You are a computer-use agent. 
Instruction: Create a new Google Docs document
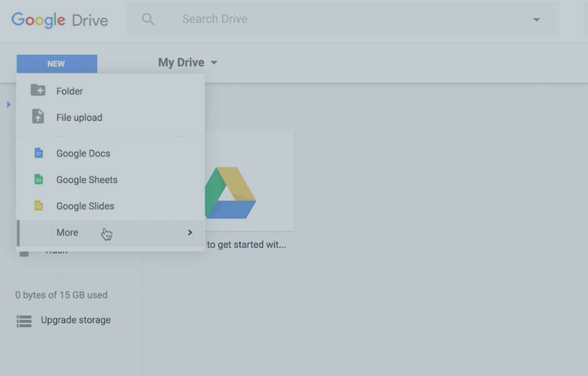pos(83,153)
